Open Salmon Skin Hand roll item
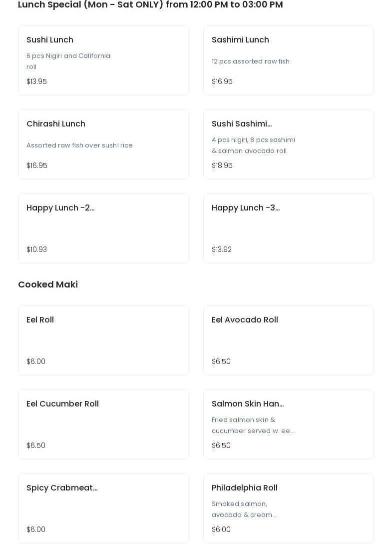The image size is (392, 555). (x=288, y=424)
